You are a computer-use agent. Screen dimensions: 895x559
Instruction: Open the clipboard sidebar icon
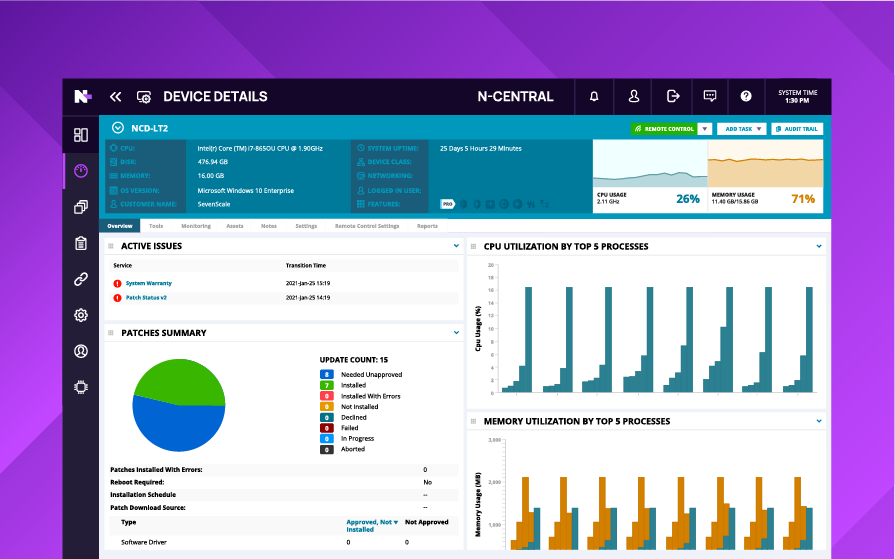tap(81, 243)
